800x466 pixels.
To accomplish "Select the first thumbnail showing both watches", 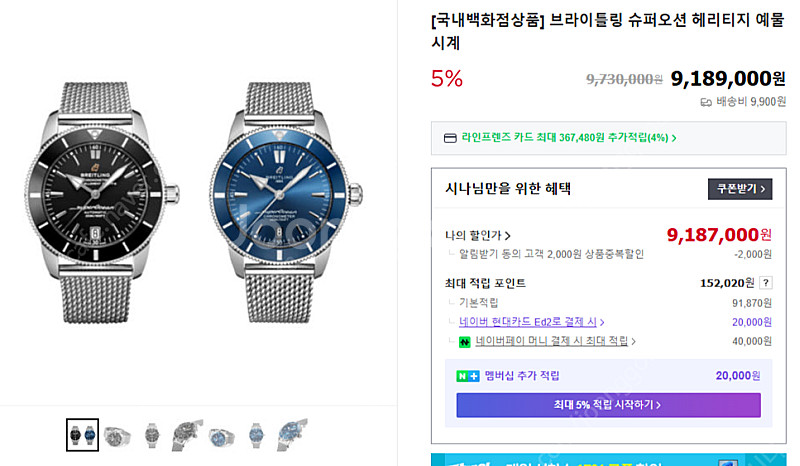I will pos(82,435).
